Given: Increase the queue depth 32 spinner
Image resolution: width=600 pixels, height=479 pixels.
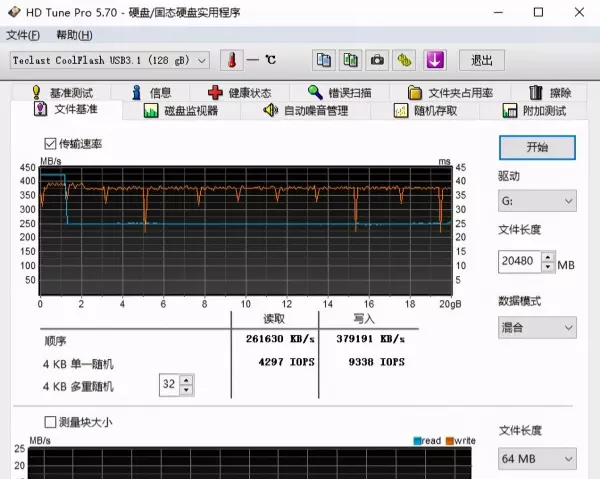Looking at the screenshot, I should pyautogui.click(x=186, y=380).
